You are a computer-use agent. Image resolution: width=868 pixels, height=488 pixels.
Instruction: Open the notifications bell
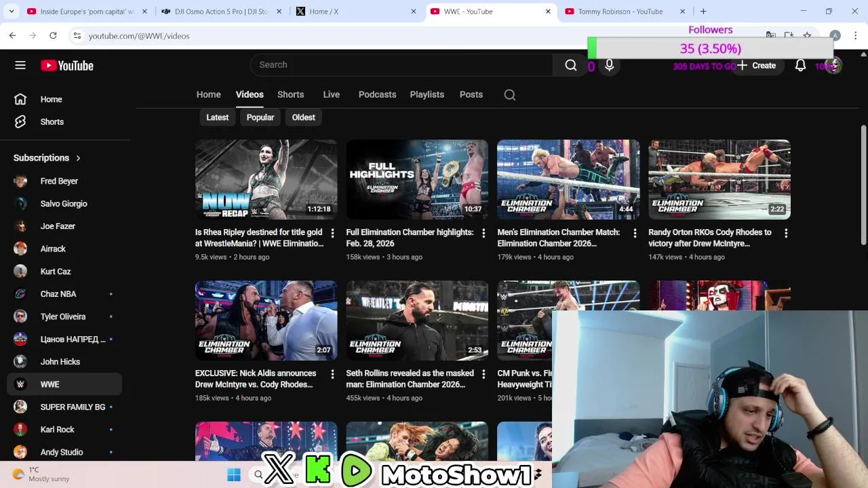coord(800,66)
